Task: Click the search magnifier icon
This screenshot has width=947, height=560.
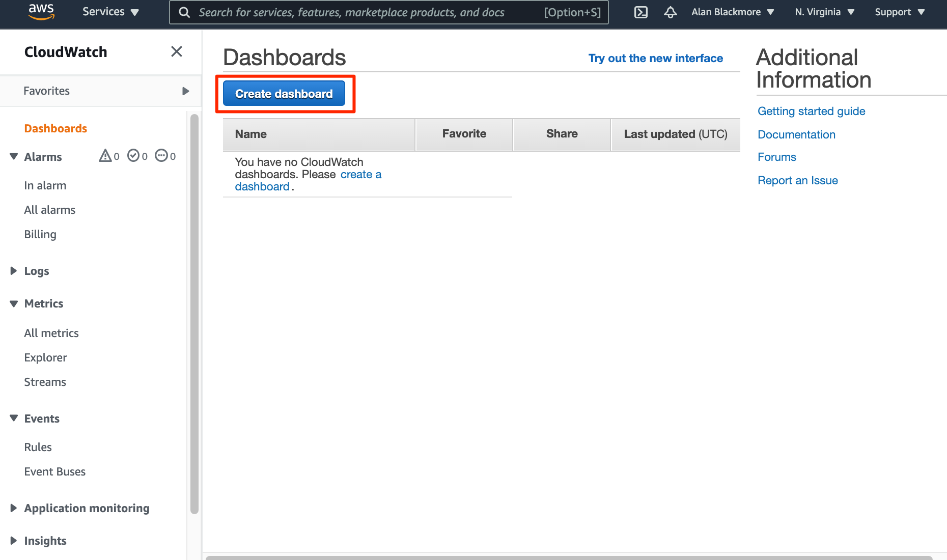Action: [x=184, y=12]
